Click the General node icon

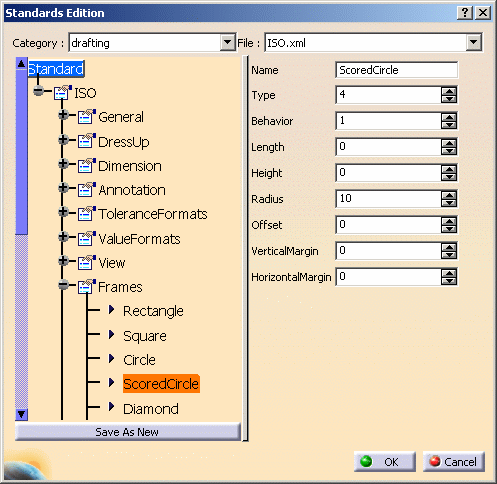pos(87,116)
